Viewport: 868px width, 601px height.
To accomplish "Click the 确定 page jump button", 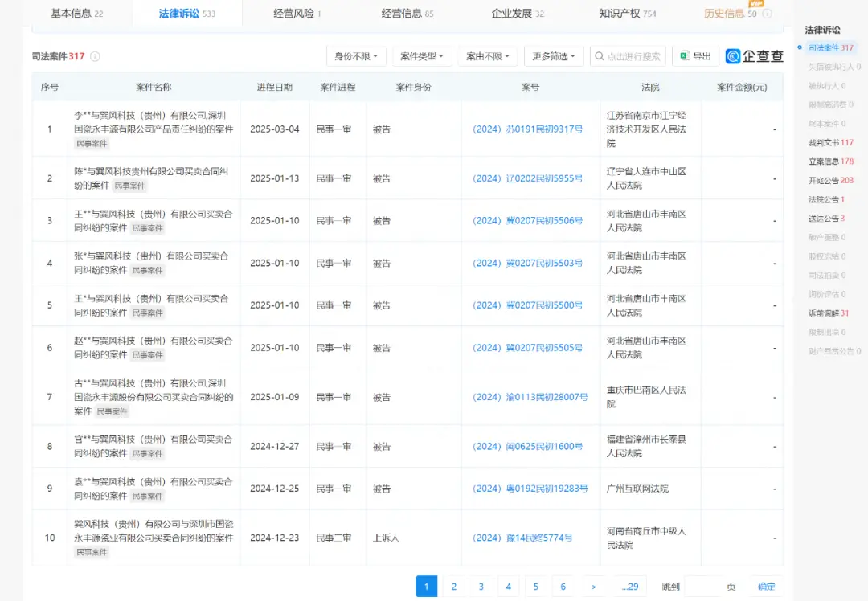I will (x=765, y=587).
